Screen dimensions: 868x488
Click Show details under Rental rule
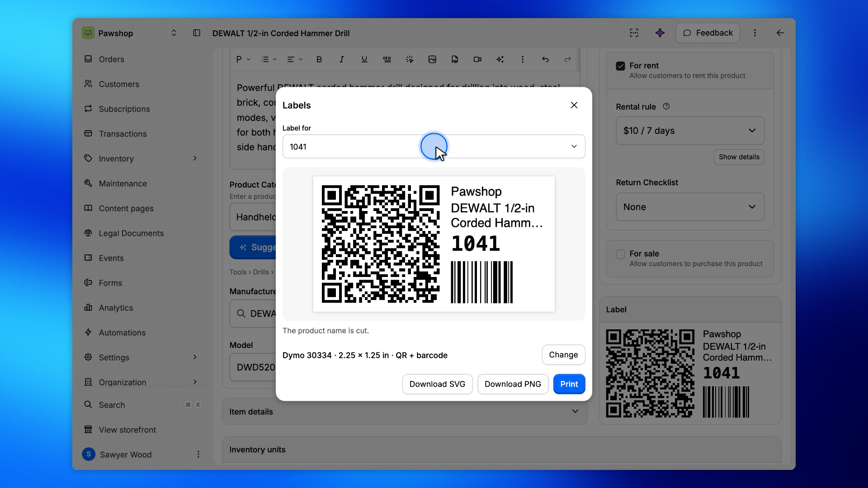pos(739,157)
